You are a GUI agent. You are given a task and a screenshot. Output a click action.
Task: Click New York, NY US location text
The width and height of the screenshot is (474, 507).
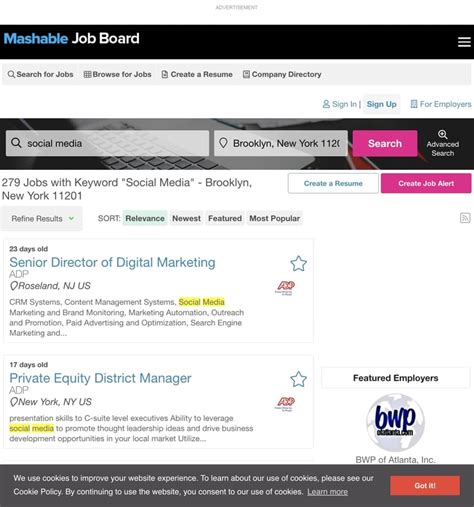coord(55,402)
